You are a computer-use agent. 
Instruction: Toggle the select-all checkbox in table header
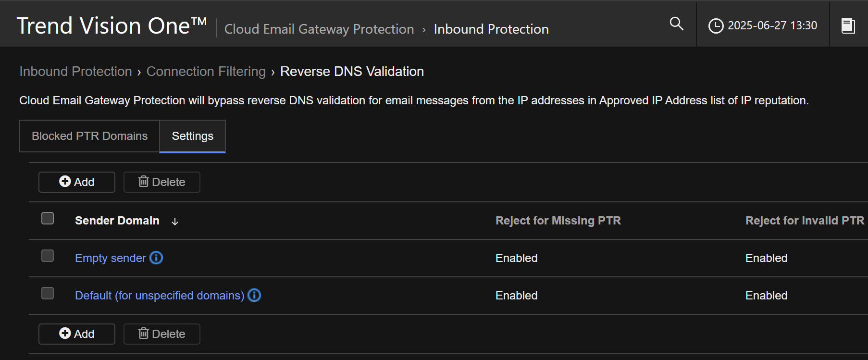pyautogui.click(x=48, y=219)
